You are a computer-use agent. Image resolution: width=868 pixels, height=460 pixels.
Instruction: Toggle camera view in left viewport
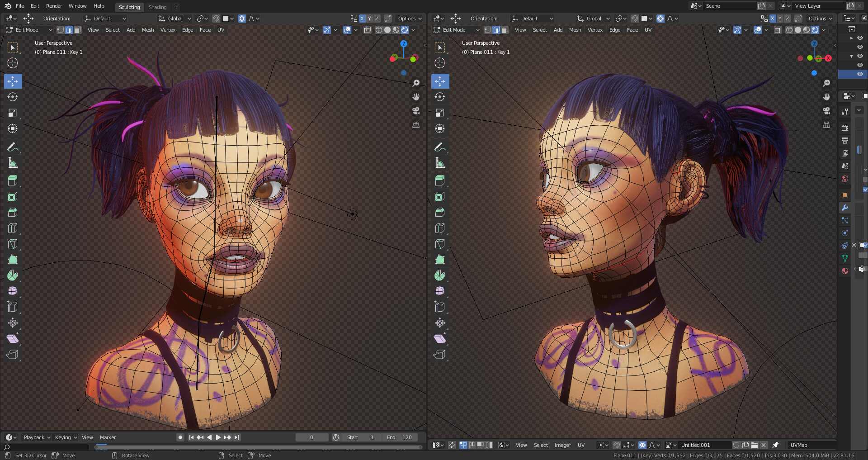tap(416, 111)
